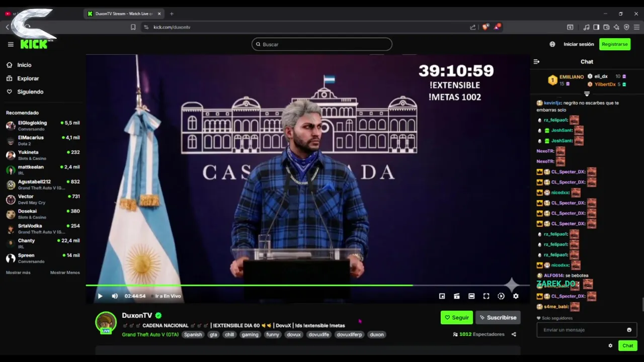Open the Kick hamburger menu
The height and width of the screenshot is (362, 644).
[11, 44]
